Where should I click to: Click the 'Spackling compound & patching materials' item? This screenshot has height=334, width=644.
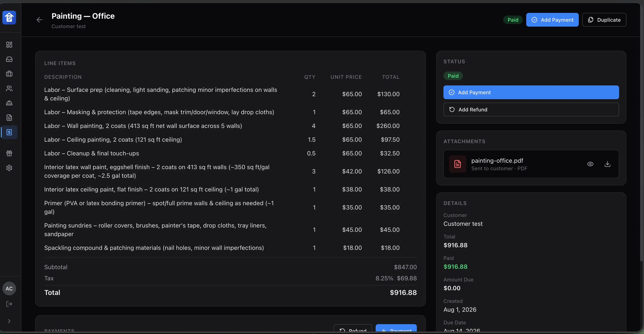pos(154,248)
